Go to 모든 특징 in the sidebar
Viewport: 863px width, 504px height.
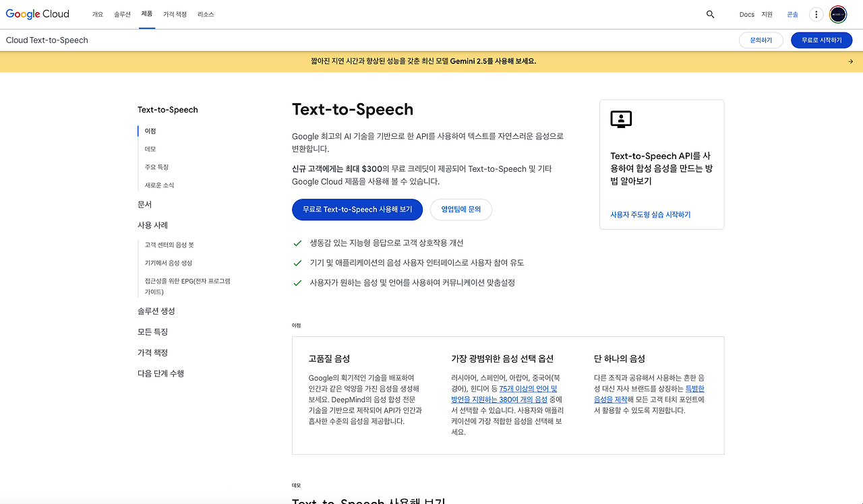click(152, 332)
